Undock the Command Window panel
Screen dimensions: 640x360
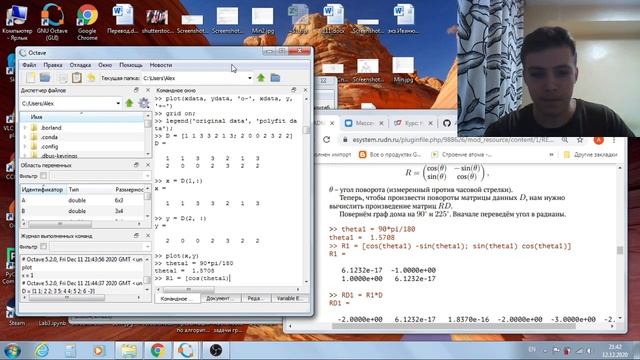[x=293, y=90]
